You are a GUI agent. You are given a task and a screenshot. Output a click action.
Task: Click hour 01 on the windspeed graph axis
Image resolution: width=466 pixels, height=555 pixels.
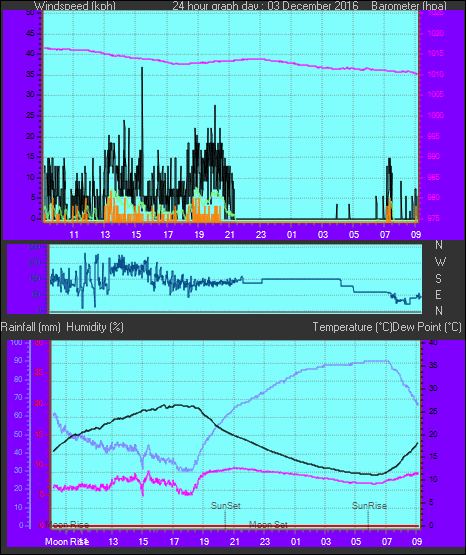coord(292,234)
